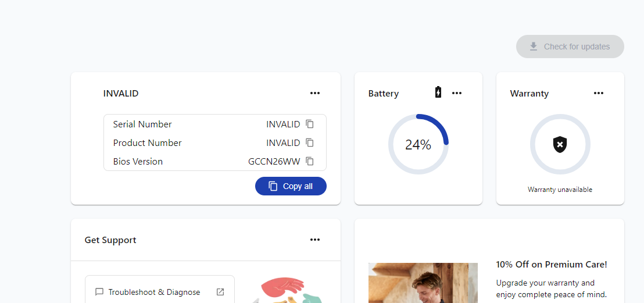Open the device info card options menu

click(315, 93)
